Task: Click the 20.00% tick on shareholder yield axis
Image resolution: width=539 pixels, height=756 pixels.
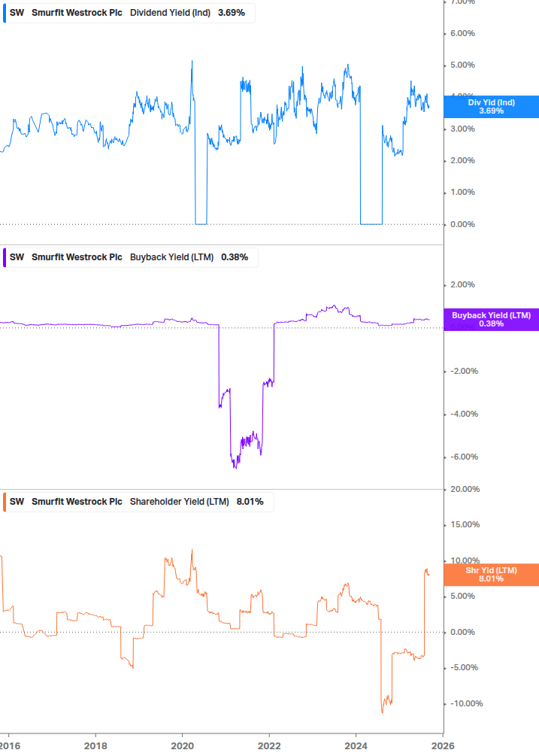Action: coord(465,490)
